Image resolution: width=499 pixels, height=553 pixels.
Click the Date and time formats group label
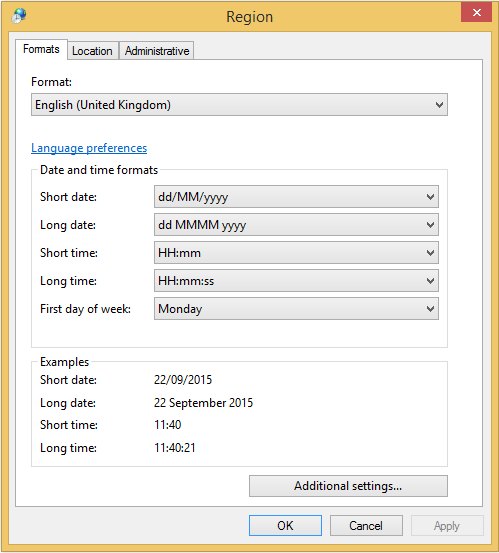(99, 170)
